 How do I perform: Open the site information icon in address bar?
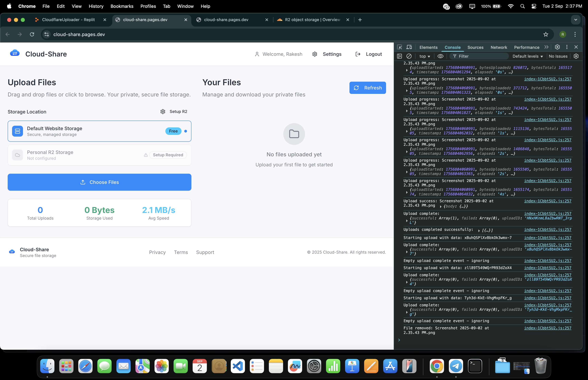click(47, 34)
